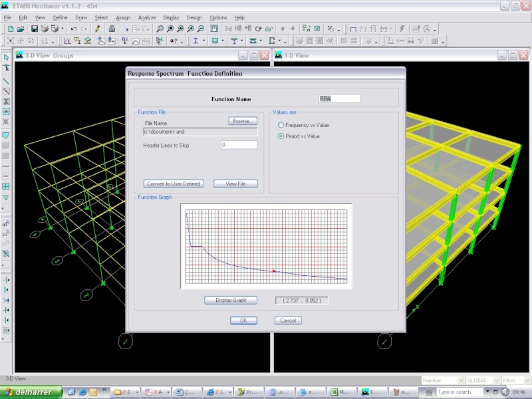Click the rubber band zoom magnifier icon
This screenshot has width=532, height=399.
pos(160,29)
